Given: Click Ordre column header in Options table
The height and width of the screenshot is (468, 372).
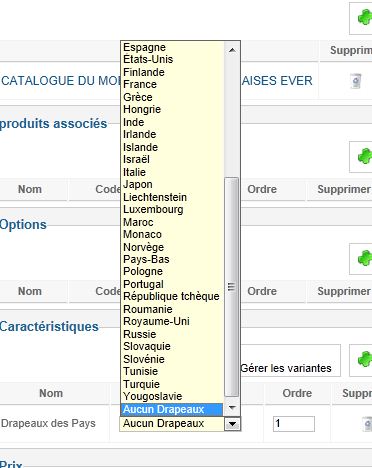Looking at the screenshot, I should 262,291.
